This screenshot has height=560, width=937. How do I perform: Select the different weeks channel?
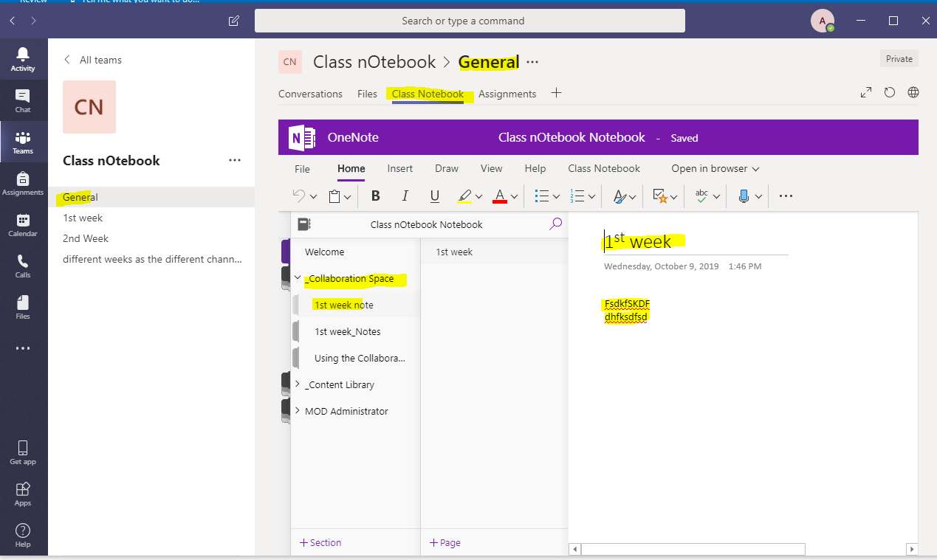(x=151, y=259)
